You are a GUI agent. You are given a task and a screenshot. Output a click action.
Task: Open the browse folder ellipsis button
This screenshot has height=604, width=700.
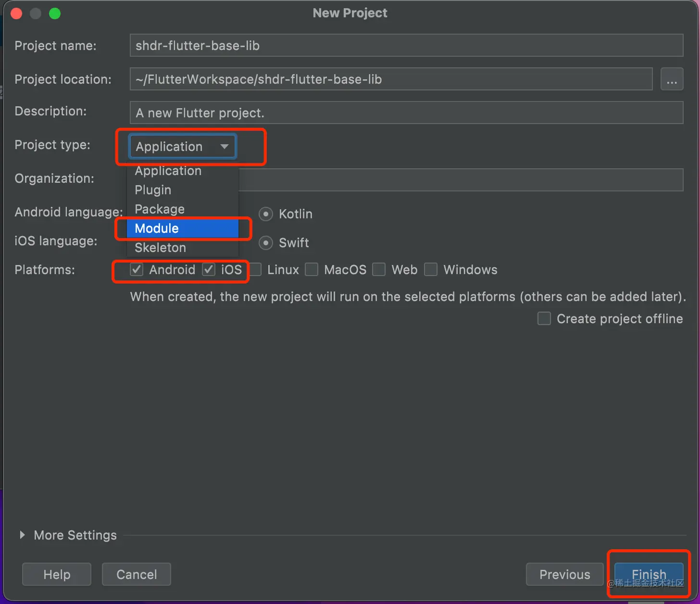click(672, 79)
